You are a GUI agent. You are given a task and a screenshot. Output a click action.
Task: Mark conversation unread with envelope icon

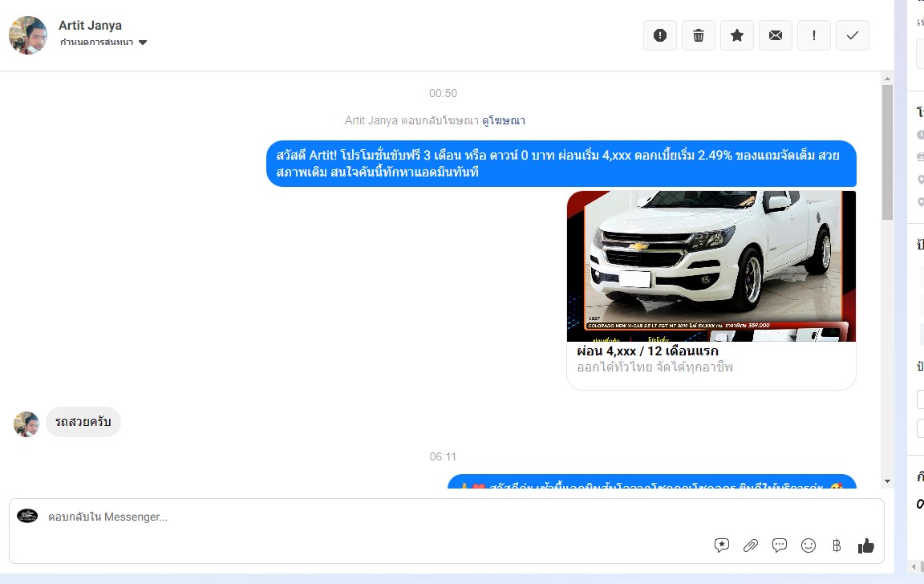pyautogui.click(x=776, y=35)
